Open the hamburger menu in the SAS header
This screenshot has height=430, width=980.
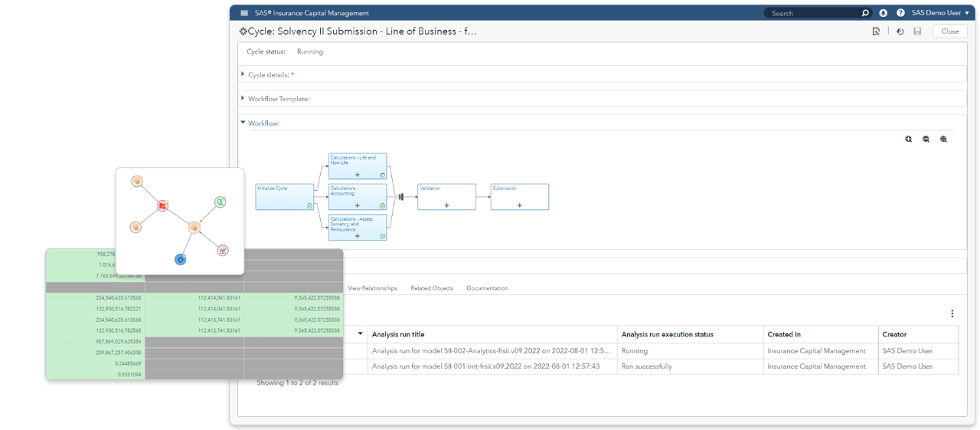point(244,13)
